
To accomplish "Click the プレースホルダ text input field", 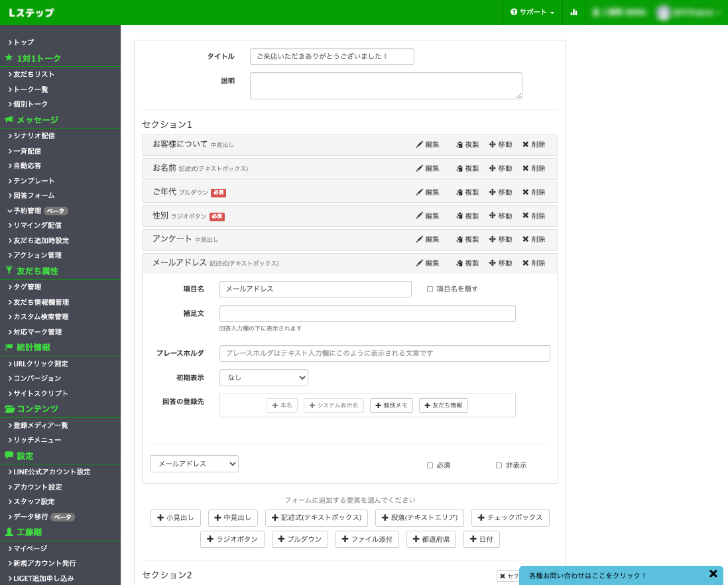I will 385,354.
